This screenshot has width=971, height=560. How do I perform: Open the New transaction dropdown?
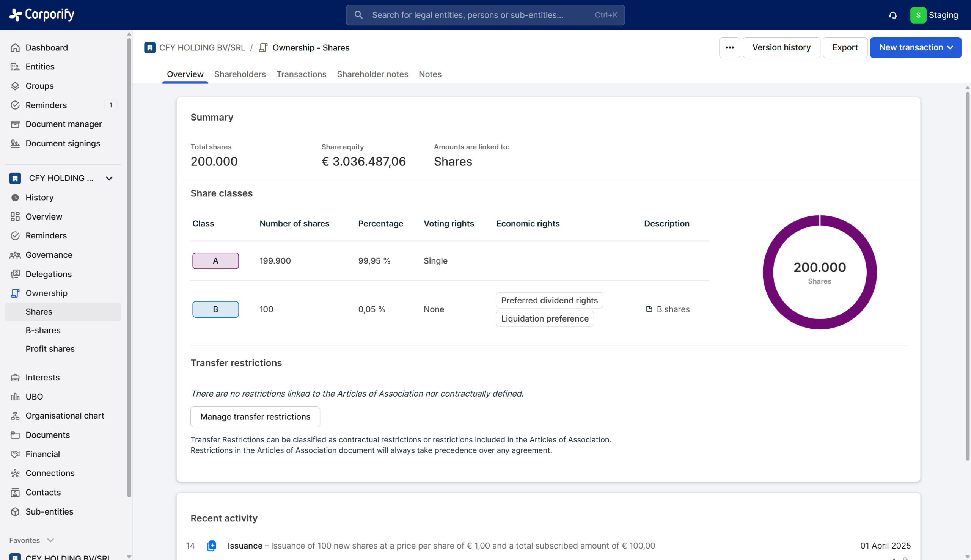tap(915, 48)
